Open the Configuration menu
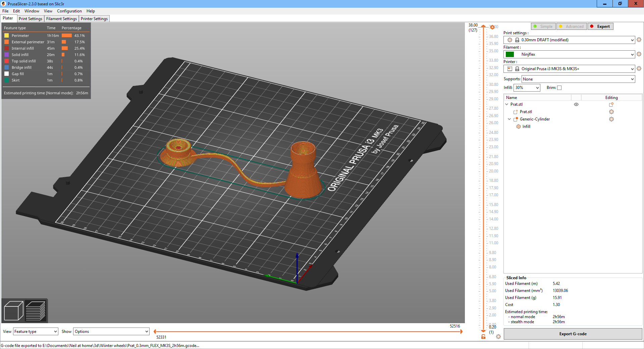644x349 pixels. [69, 11]
